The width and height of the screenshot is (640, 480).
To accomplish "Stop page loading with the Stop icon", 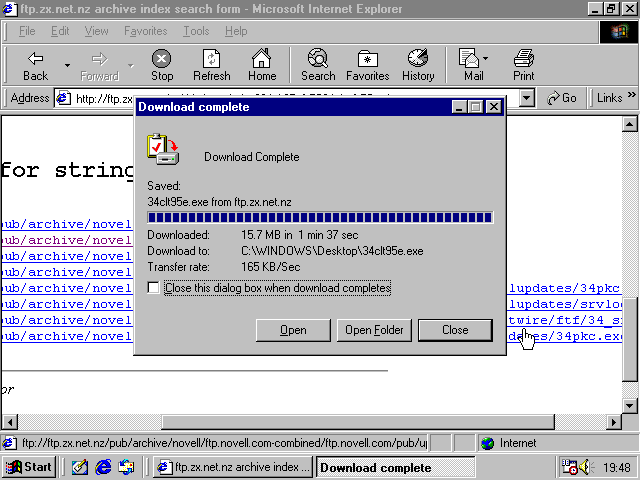I will (x=162, y=59).
